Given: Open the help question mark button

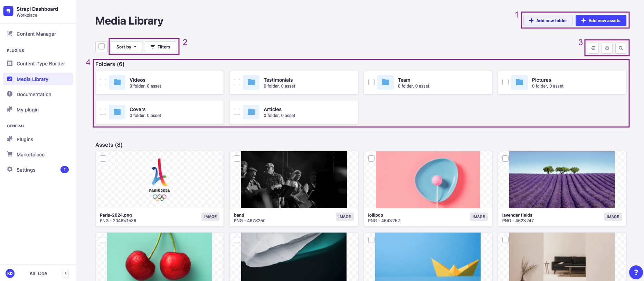Looking at the screenshot, I should [x=636, y=272].
